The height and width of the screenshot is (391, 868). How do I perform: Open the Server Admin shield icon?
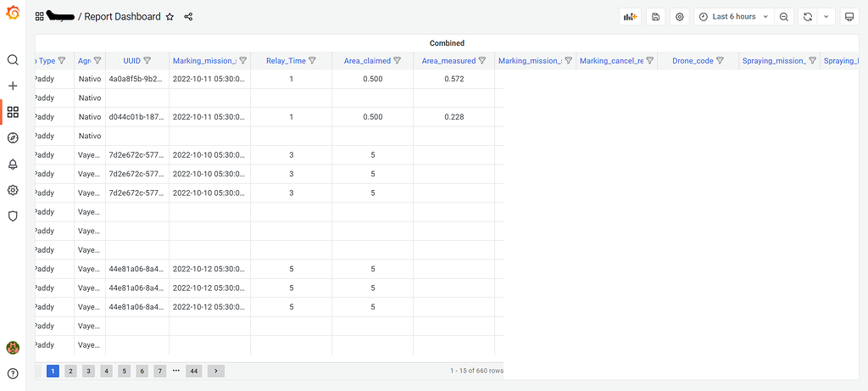pyautogui.click(x=13, y=216)
